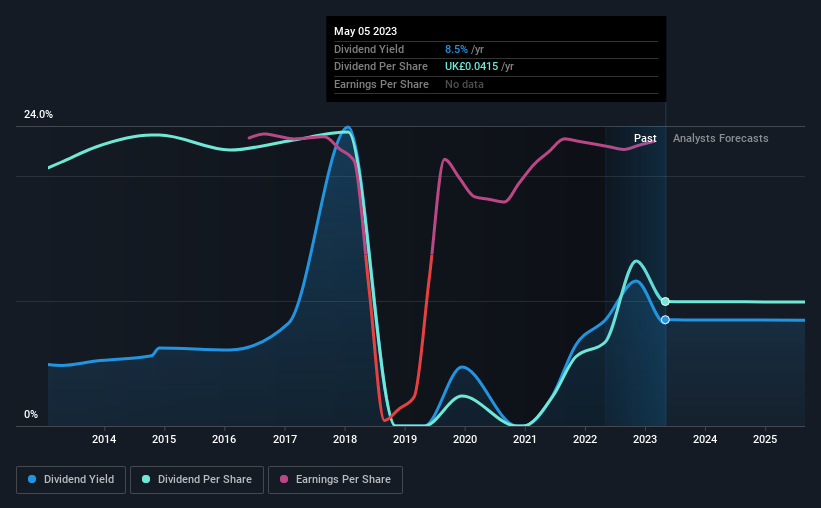Click the 0% y-axis label
Image resolution: width=821 pixels, height=508 pixels.
(x=31, y=414)
